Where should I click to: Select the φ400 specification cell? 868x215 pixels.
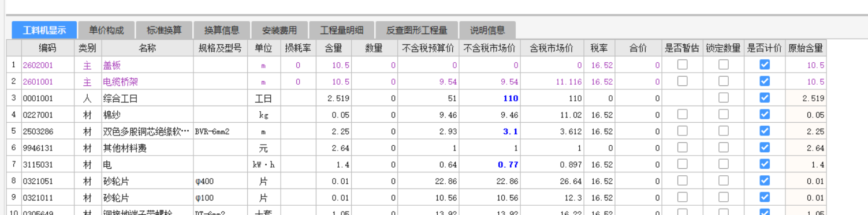[220, 182]
